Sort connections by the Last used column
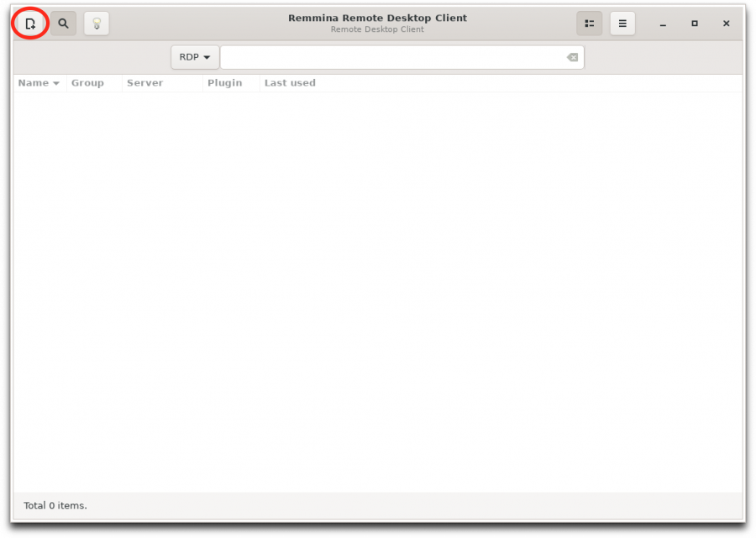The width and height of the screenshot is (756, 538). [289, 82]
